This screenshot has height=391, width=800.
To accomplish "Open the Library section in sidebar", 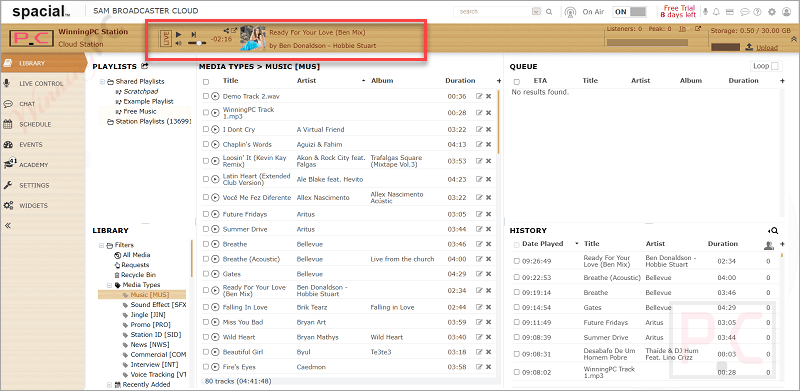I will click(43, 63).
